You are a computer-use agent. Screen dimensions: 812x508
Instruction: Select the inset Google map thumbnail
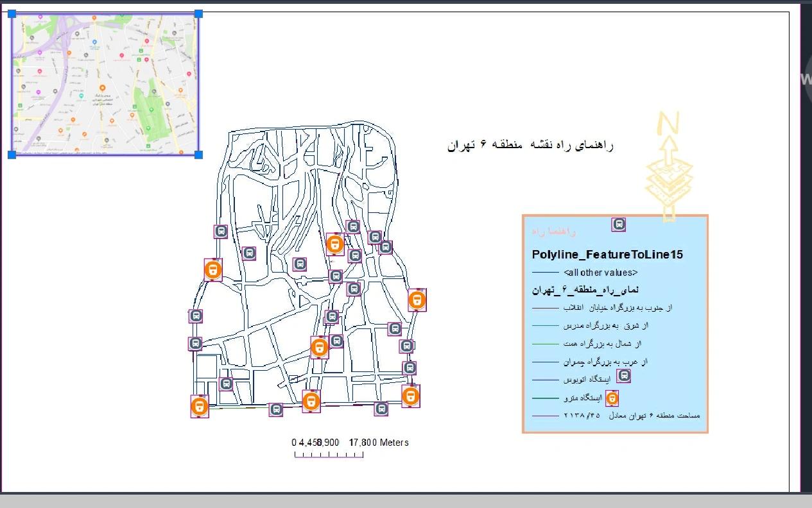(105, 83)
